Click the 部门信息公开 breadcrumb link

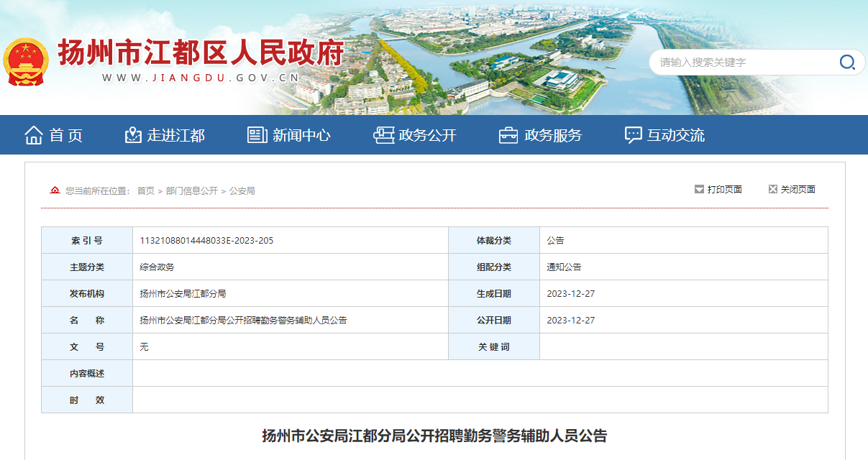point(191,191)
